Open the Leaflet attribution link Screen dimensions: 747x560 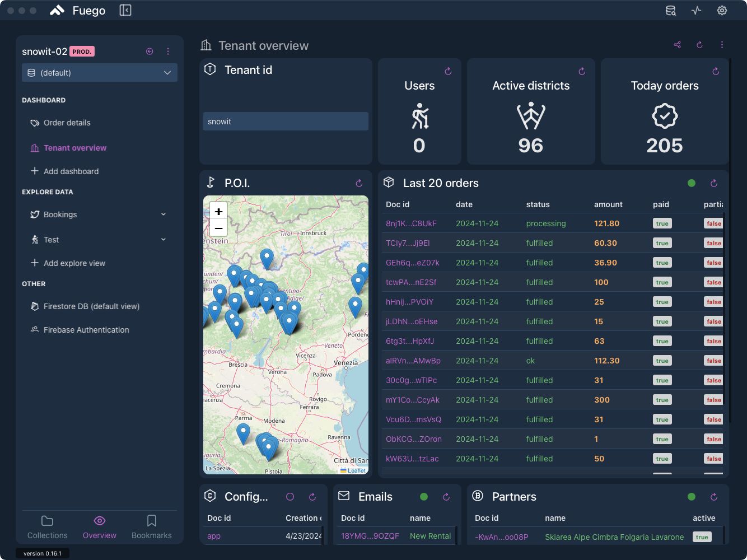tap(356, 470)
